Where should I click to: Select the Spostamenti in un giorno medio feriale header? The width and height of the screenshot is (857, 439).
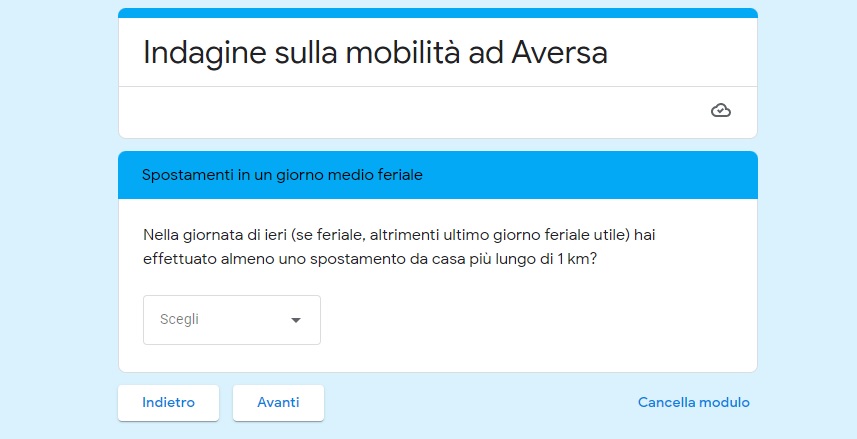coord(438,175)
